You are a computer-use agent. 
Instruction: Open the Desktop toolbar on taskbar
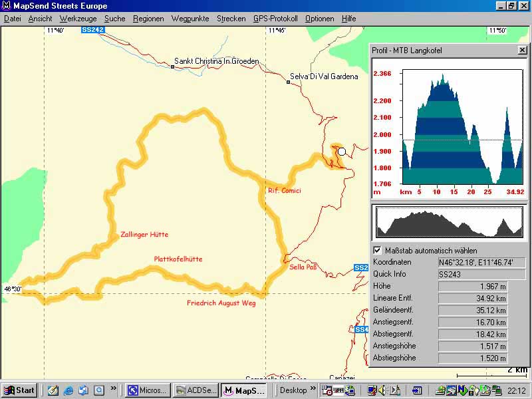pos(293,390)
